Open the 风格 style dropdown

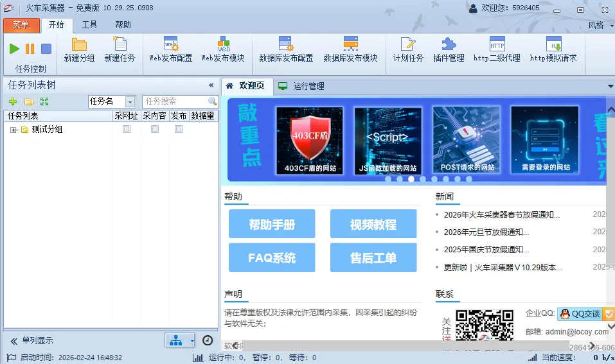pos(599,25)
